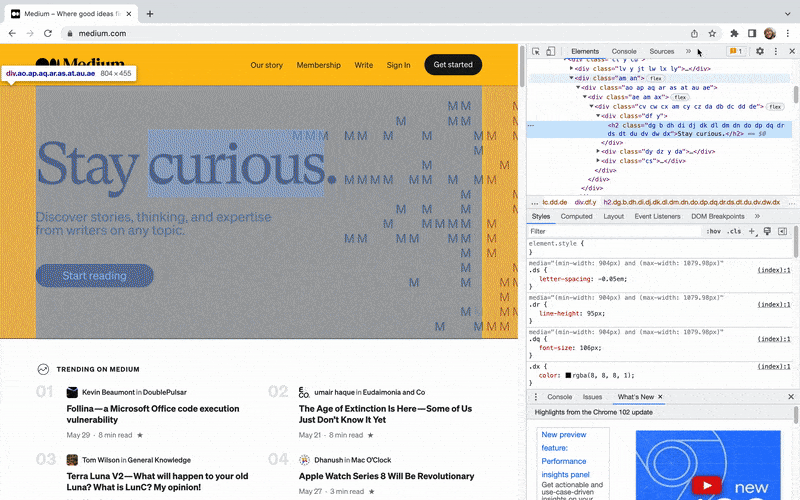
Task: Open DevTools settings gear
Action: pyautogui.click(x=760, y=51)
